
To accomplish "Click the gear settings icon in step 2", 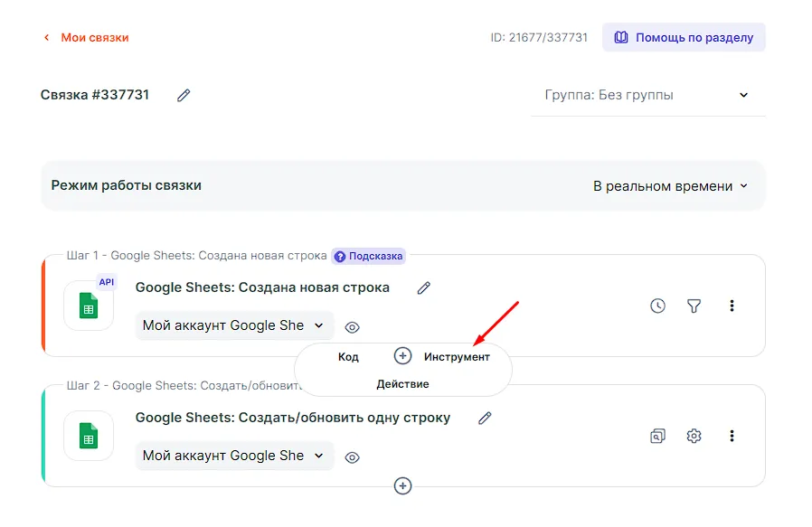I will (694, 437).
